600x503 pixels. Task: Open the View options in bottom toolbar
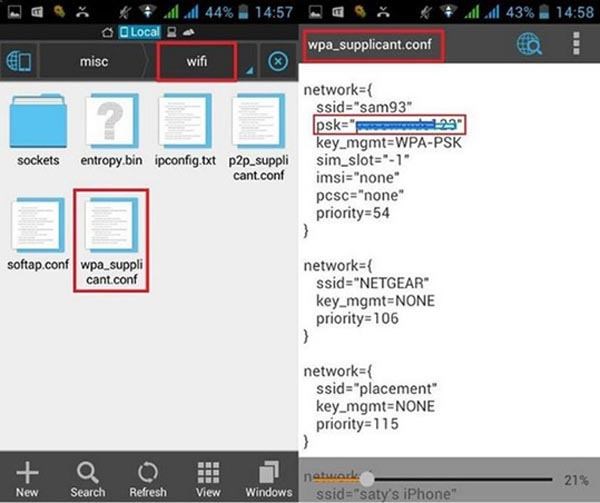208,479
